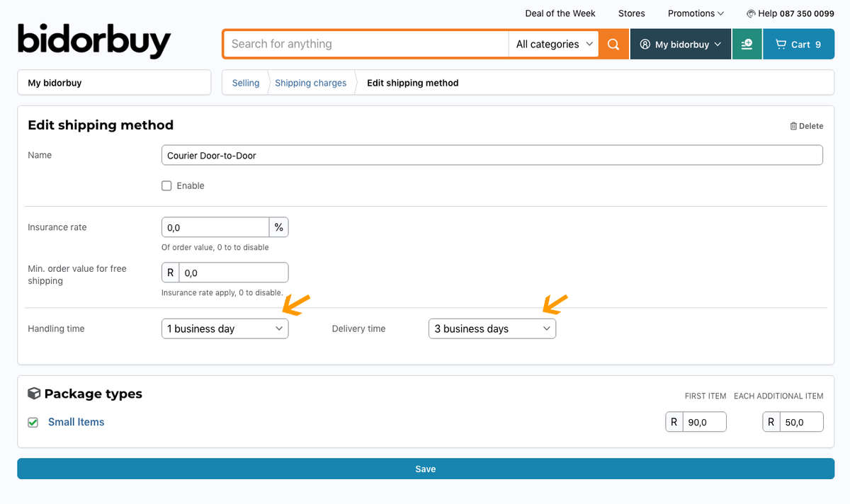
Task: Click the Save button
Action: pos(426,469)
